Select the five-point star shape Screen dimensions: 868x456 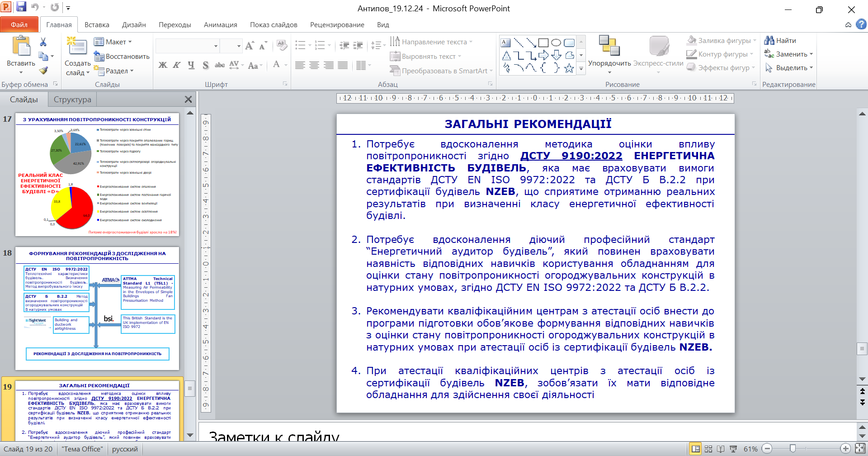tap(569, 68)
